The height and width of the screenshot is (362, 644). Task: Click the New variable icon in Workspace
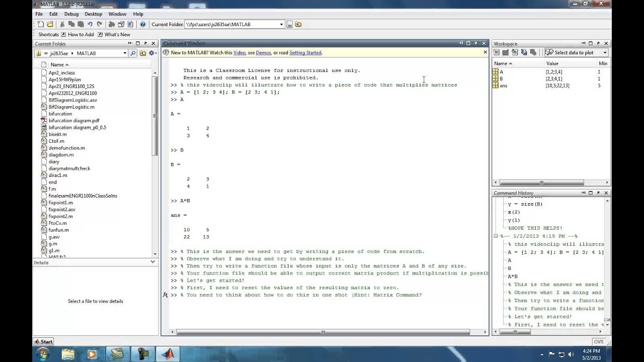[497, 52]
